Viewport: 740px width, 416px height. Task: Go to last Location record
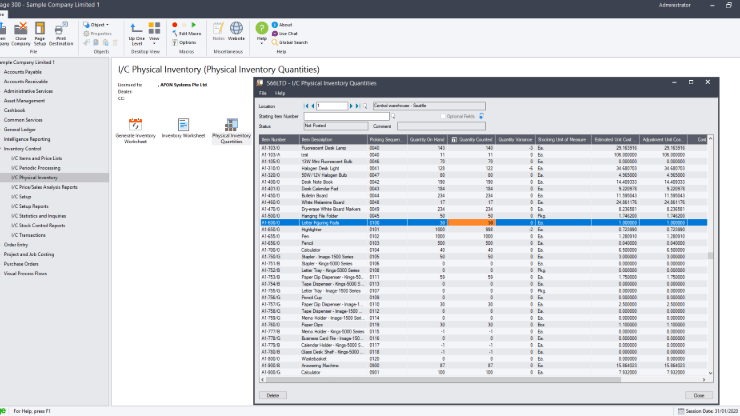pyautogui.click(x=357, y=106)
